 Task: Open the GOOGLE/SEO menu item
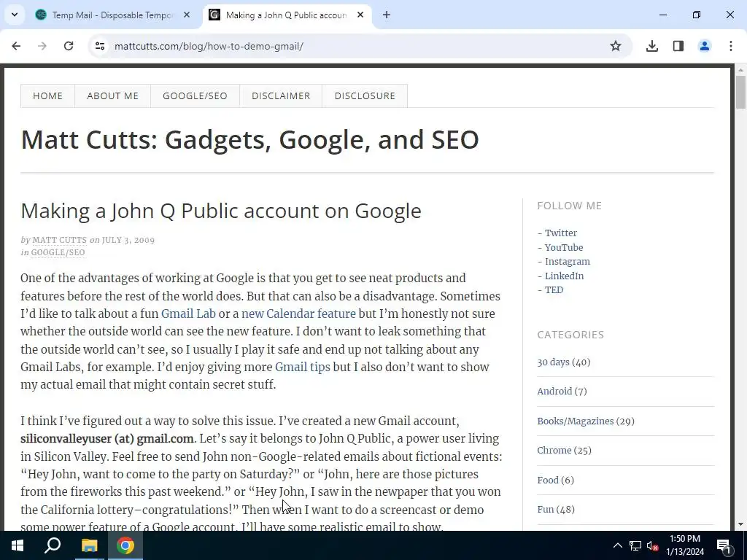tap(196, 96)
